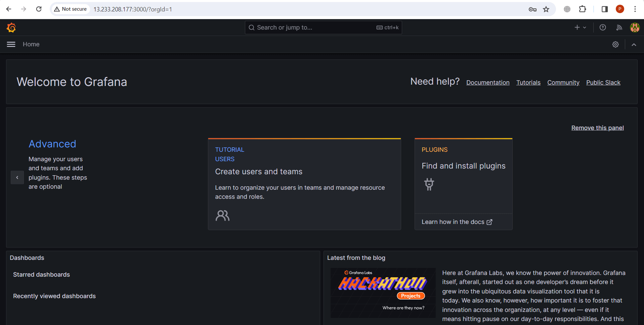Reload the page with browser refresh

click(x=39, y=9)
